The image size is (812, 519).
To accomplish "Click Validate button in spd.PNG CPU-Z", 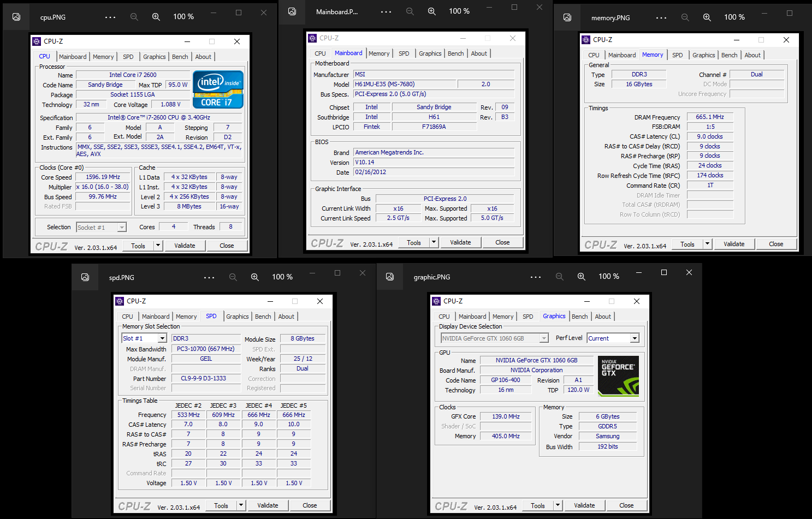I will click(268, 505).
